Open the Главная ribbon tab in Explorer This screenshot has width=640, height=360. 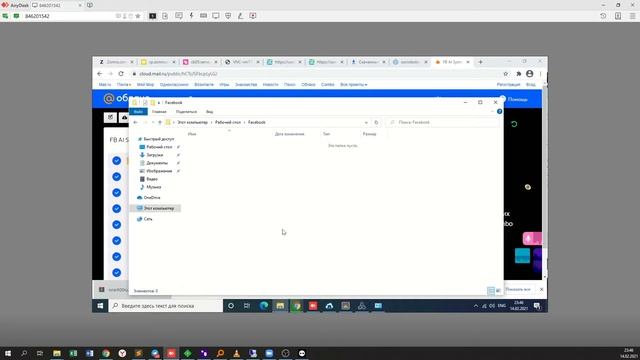point(159,111)
